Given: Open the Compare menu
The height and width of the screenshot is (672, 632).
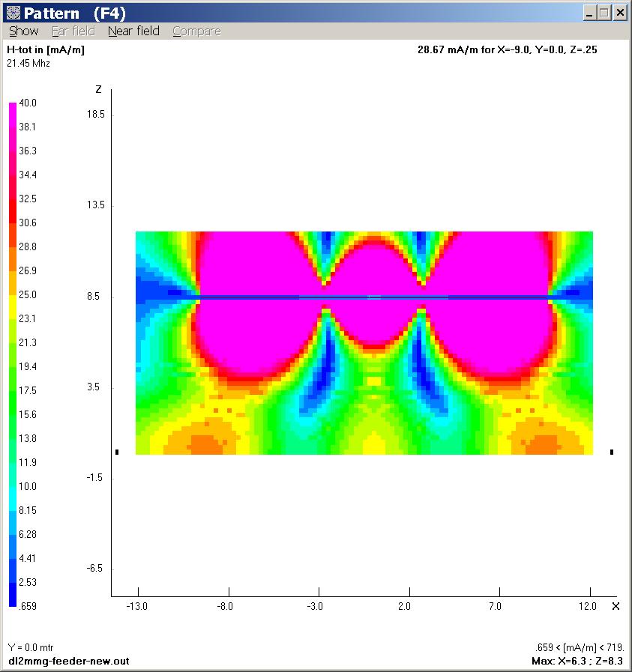Looking at the screenshot, I should tap(197, 31).
